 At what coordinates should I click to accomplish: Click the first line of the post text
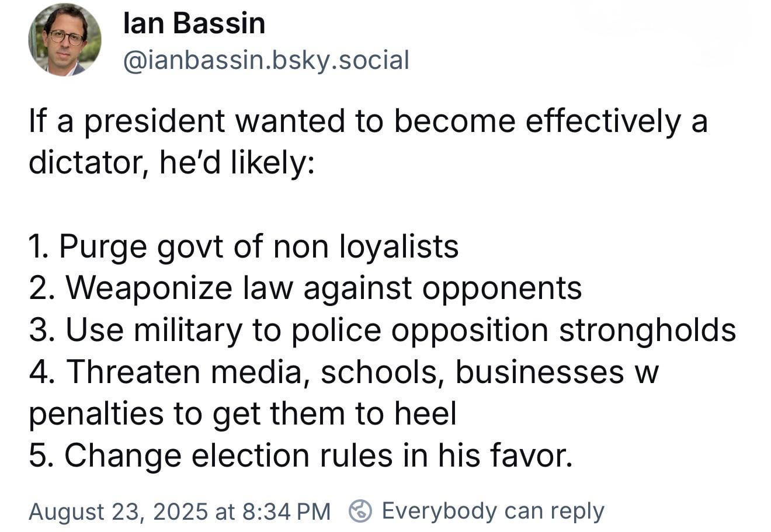point(368,121)
